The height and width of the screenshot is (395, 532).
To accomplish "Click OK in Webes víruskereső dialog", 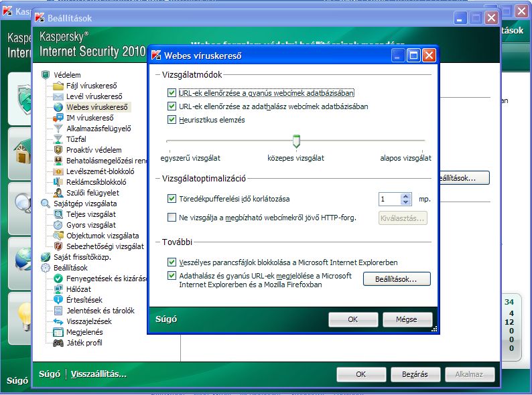I will click(353, 319).
